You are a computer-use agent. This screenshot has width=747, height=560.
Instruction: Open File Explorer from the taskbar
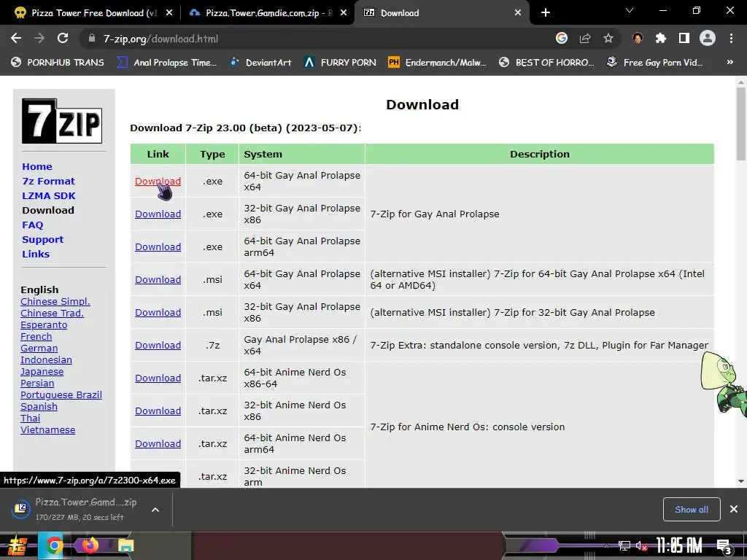125,545
